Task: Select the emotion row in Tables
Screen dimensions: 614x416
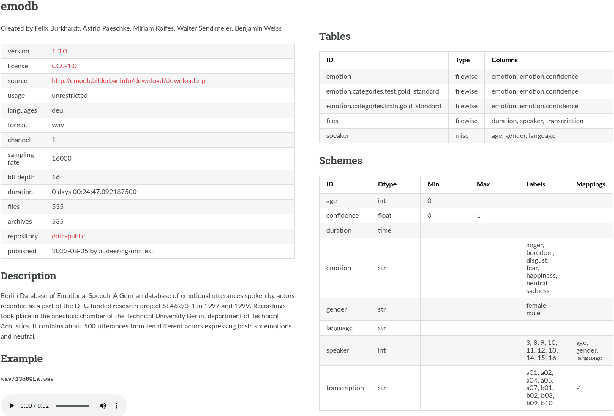Action: (339, 76)
